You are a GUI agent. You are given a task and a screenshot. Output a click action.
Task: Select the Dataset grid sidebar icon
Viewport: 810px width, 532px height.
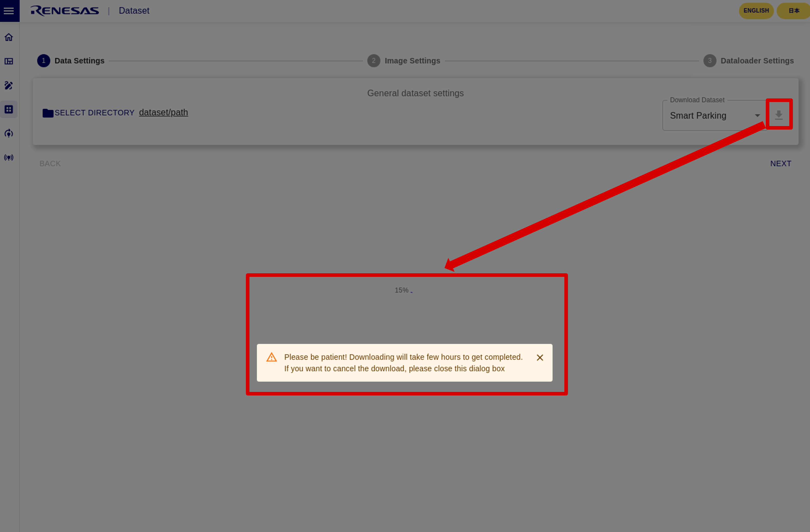[9, 109]
